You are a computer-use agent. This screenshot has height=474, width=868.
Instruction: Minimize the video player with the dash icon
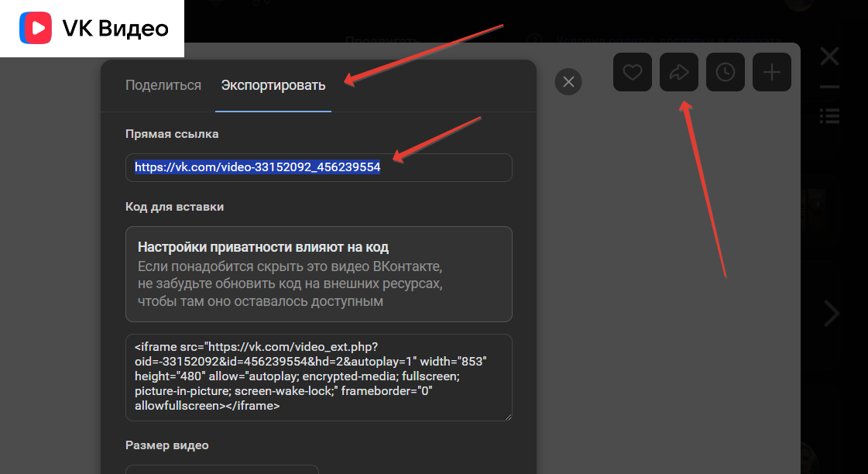pyautogui.click(x=829, y=87)
